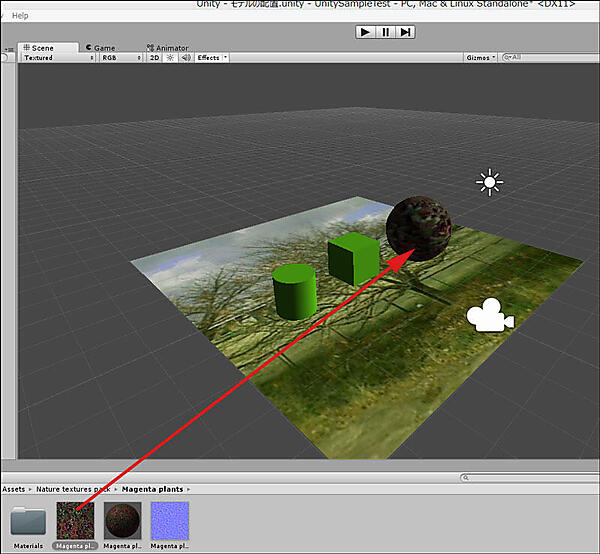Viewport: 600px width, 554px height.
Task: Toggle scene lighting sun icon
Action: coord(170,58)
